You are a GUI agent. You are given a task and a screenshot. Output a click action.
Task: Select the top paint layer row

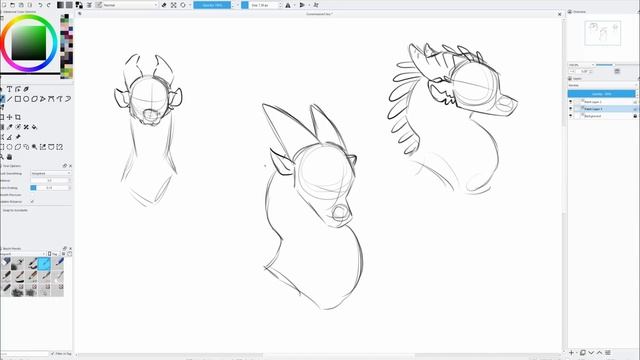602,102
